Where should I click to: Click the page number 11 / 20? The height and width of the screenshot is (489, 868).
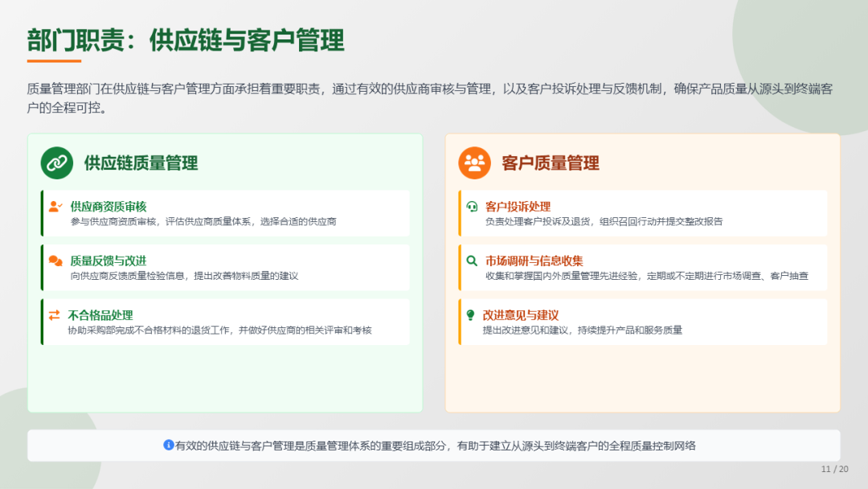click(834, 469)
